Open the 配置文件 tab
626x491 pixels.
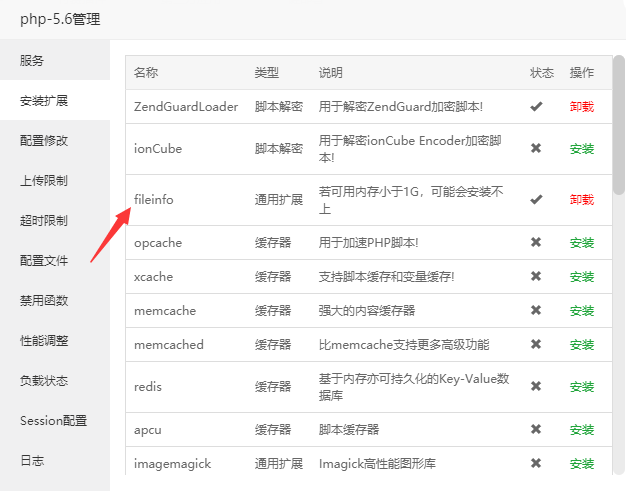coord(55,260)
